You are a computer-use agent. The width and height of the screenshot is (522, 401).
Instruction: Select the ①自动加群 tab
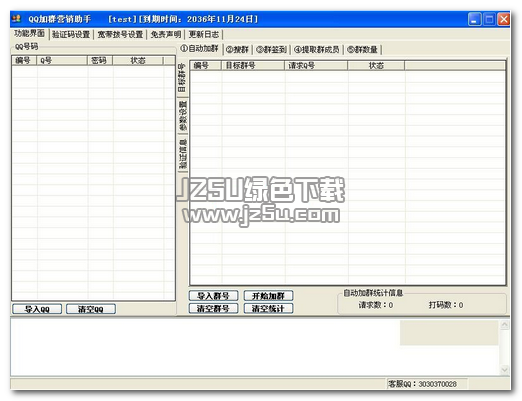point(199,49)
